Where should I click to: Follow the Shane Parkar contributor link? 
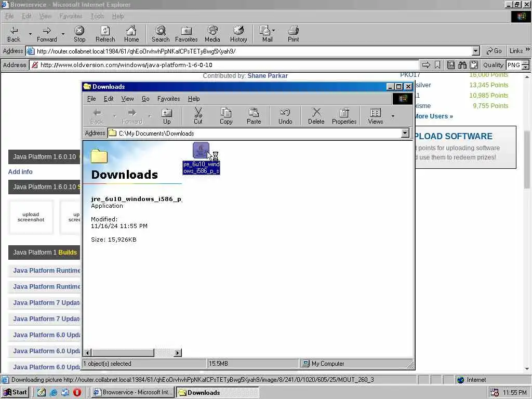pos(268,76)
